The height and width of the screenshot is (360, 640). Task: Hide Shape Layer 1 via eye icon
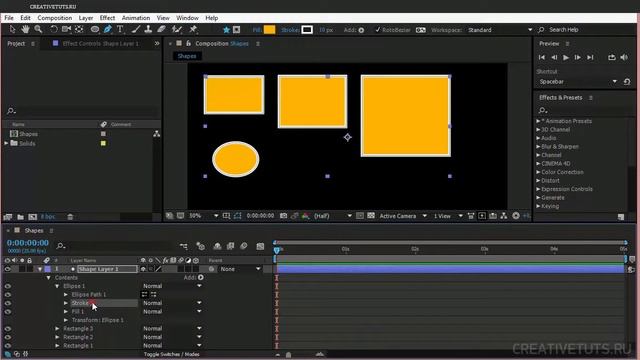click(7, 269)
